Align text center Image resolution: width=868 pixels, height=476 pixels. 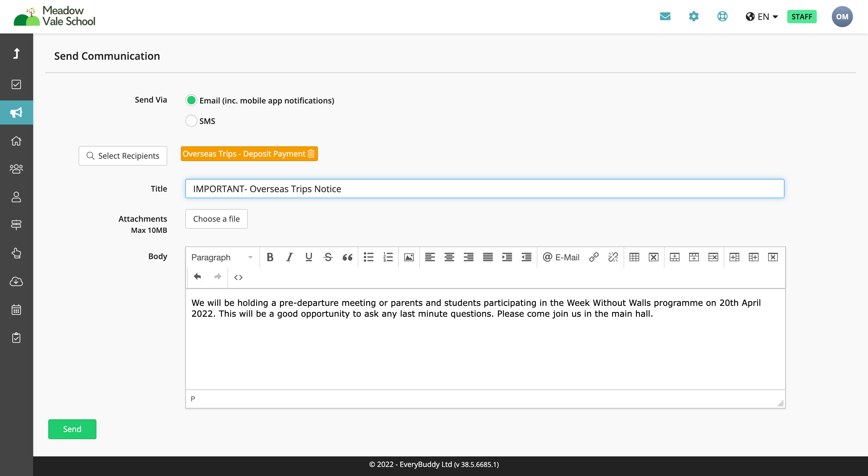tap(449, 257)
